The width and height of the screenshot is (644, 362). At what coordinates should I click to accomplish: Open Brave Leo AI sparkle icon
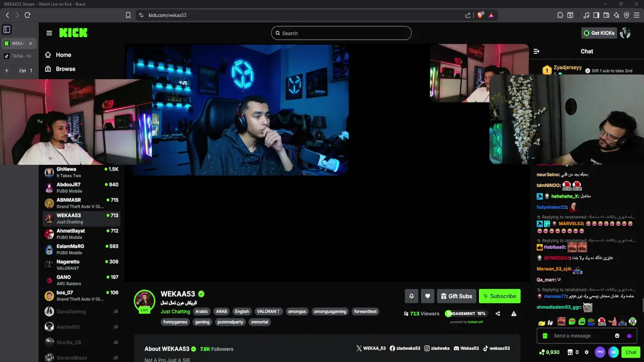point(616,15)
